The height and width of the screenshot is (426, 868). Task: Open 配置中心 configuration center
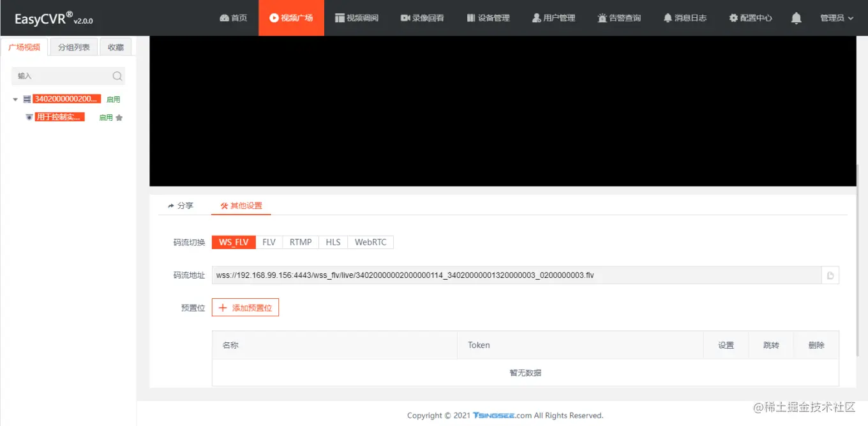[751, 18]
